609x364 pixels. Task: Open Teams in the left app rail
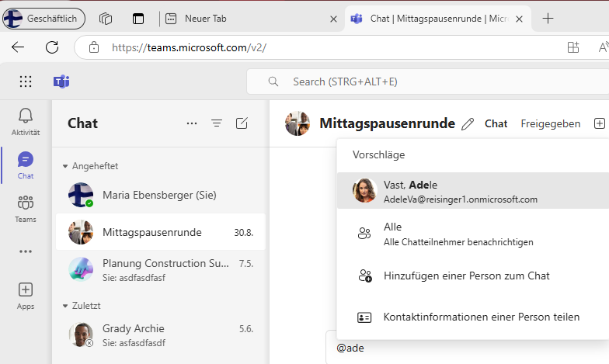click(x=26, y=209)
